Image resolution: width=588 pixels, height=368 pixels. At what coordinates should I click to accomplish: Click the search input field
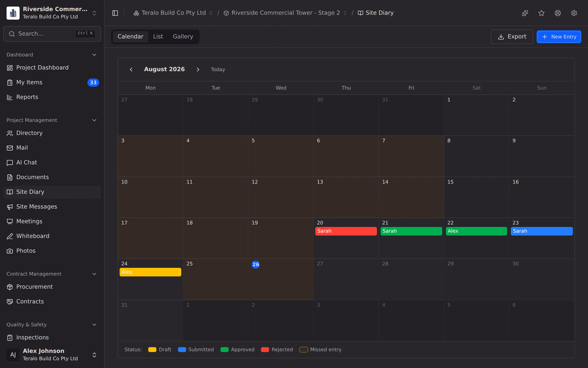point(52,34)
